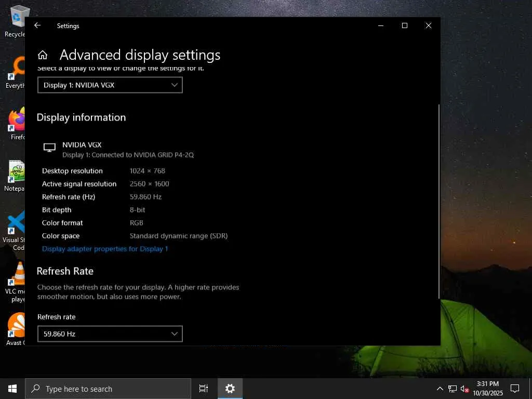Minimize the Settings window
532x399 pixels.
[x=381, y=25]
